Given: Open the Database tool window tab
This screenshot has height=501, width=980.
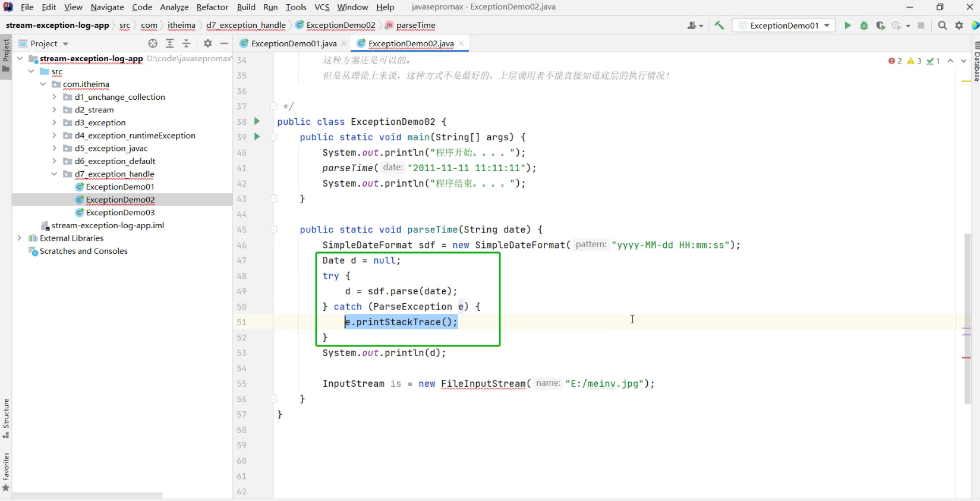Looking at the screenshot, I should 976,62.
